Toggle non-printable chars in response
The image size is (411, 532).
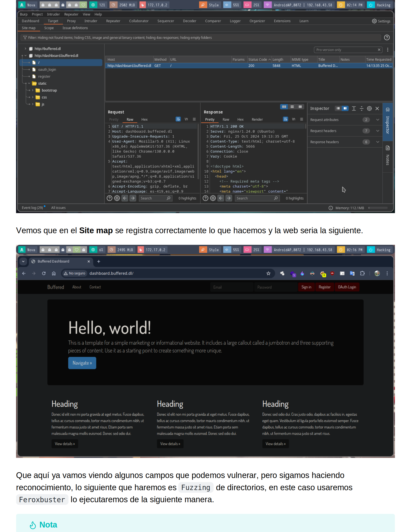point(294,119)
